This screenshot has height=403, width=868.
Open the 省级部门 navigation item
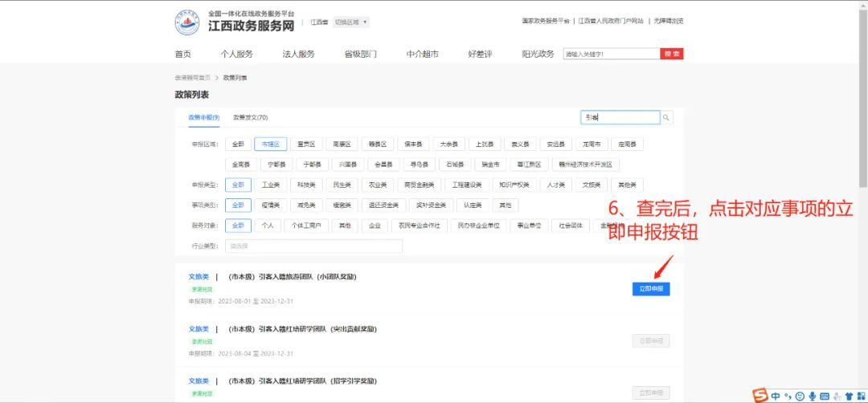point(360,54)
